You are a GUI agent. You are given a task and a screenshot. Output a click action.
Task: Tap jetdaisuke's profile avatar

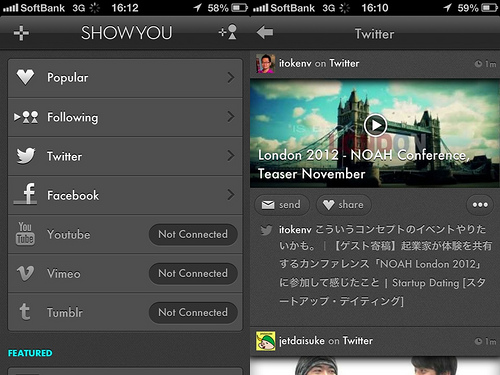265,341
